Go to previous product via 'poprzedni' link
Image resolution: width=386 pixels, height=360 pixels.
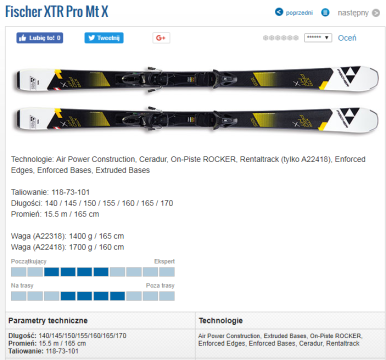coord(299,13)
